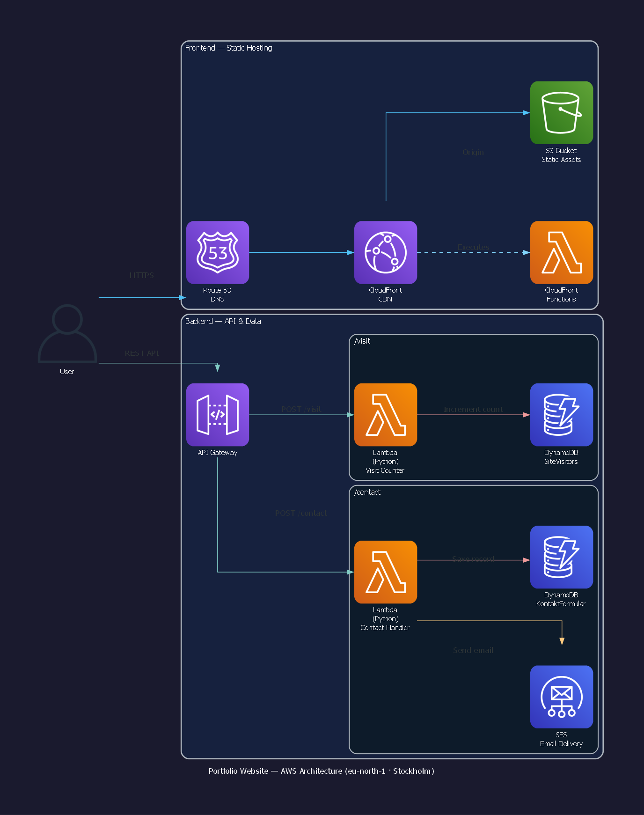Select the 'DynamoDB KontaktFormular' caption
The width and height of the screenshot is (644, 815).
coord(561,599)
